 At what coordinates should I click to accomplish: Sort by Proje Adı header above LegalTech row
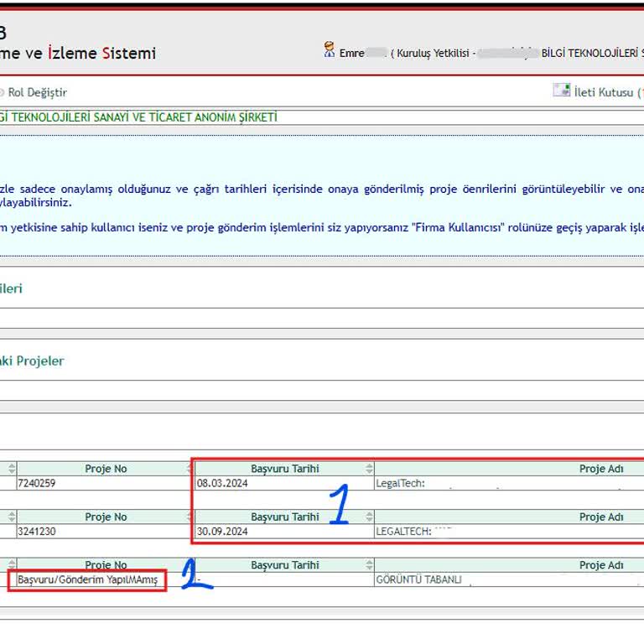coord(600,469)
